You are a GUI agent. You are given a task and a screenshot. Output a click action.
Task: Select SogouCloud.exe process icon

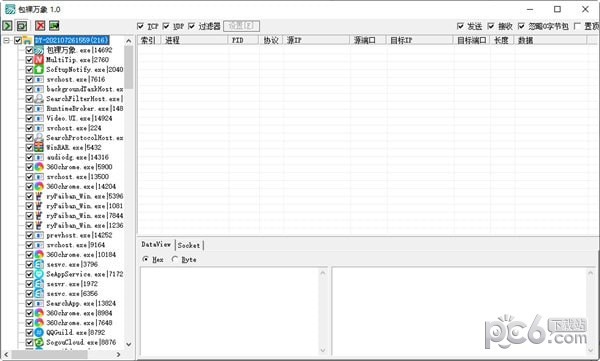(39, 342)
